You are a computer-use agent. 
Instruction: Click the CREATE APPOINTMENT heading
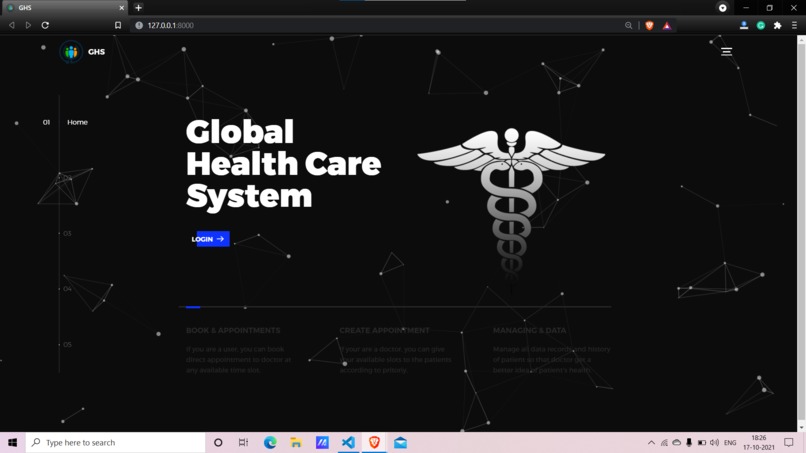coord(384,331)
